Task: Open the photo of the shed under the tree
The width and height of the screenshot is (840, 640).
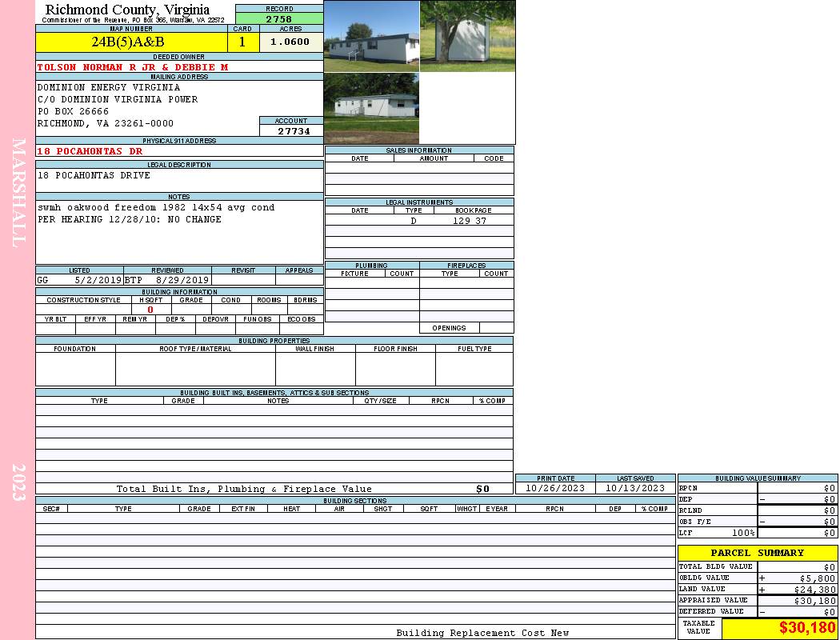Action: point(467,36)
